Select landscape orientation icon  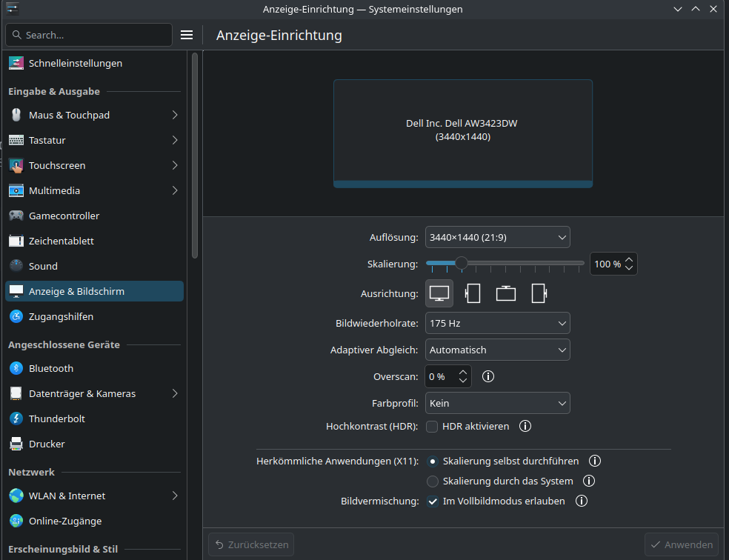coord(439,293)
